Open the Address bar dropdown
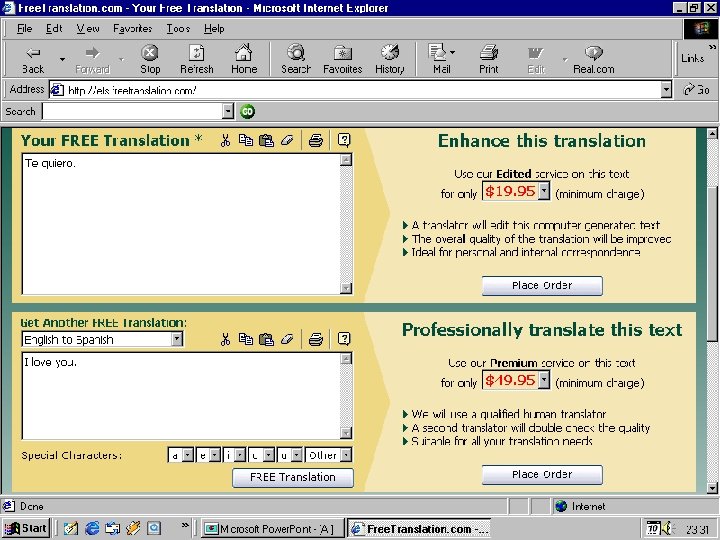The width and height of the screenshot is (720, 540). [666, 90]
